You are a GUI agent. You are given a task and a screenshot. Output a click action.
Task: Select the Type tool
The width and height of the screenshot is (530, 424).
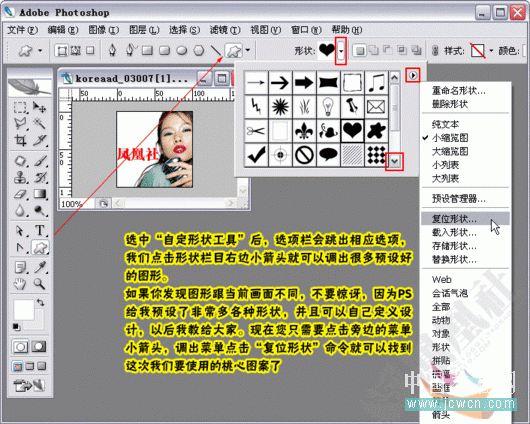40,231
